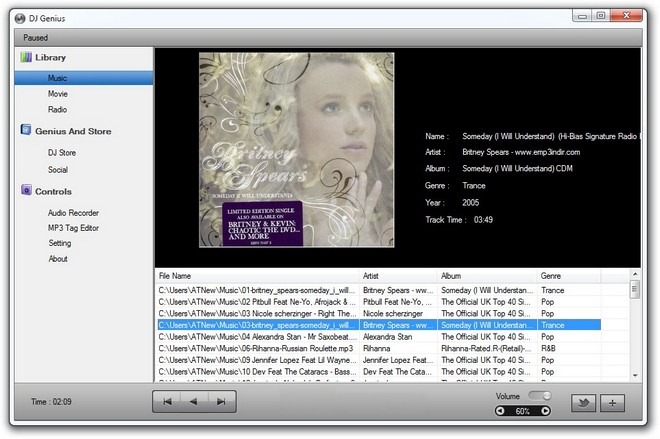Sort list by Album column
This screenshot has width=660, height=439.
pos(487,276)
